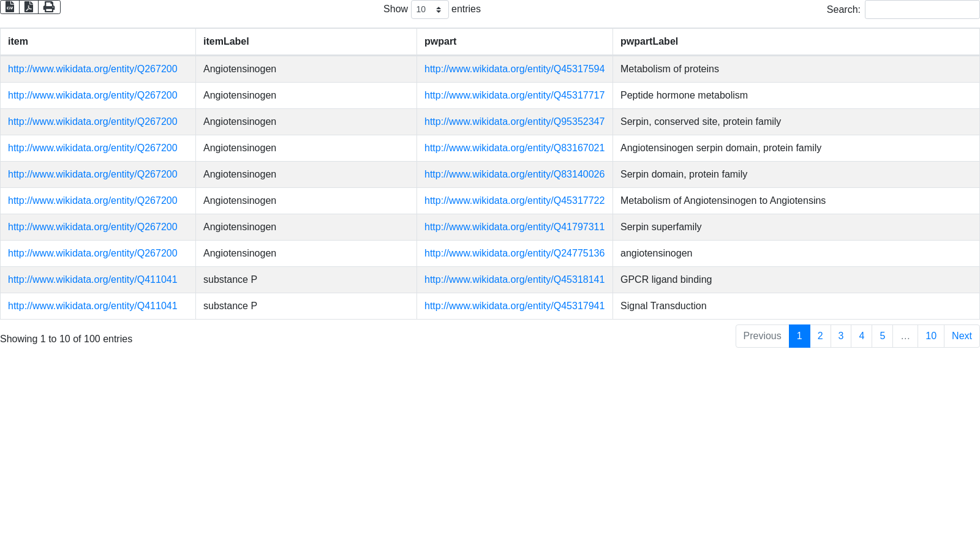Follow the Q41797311 Serpin superfamily link
Screen dimensions: 980x551
[514, 227]
